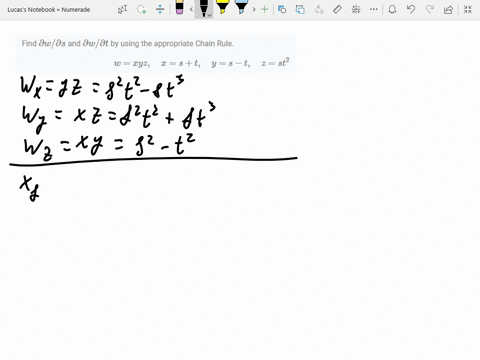Open the more options ellipsis
Viewport: 480px width, 360px height.
pyautogui.click(x=374, y=9)
